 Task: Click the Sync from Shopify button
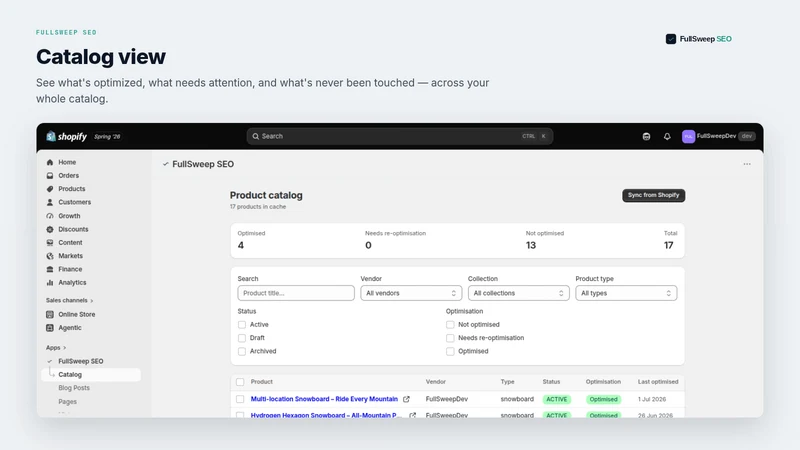point(654,195)
